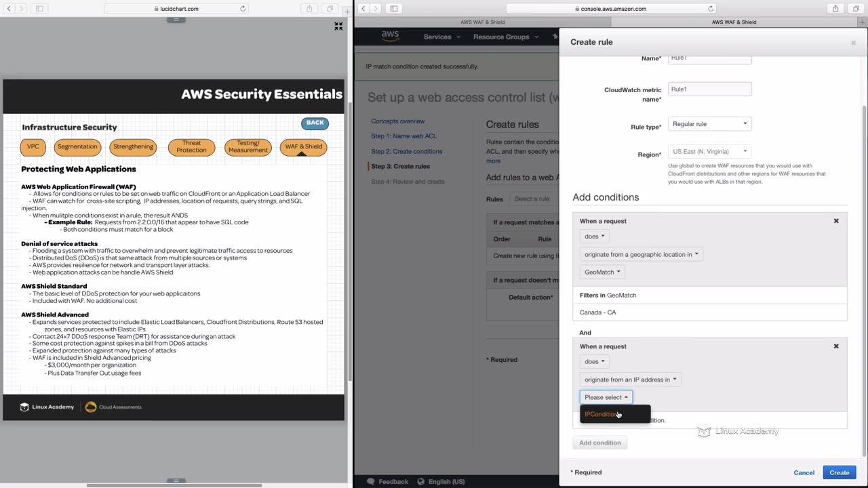Reload the console.aws.amazon.com page
Screen dimensions: 868x488
point(711,9)
